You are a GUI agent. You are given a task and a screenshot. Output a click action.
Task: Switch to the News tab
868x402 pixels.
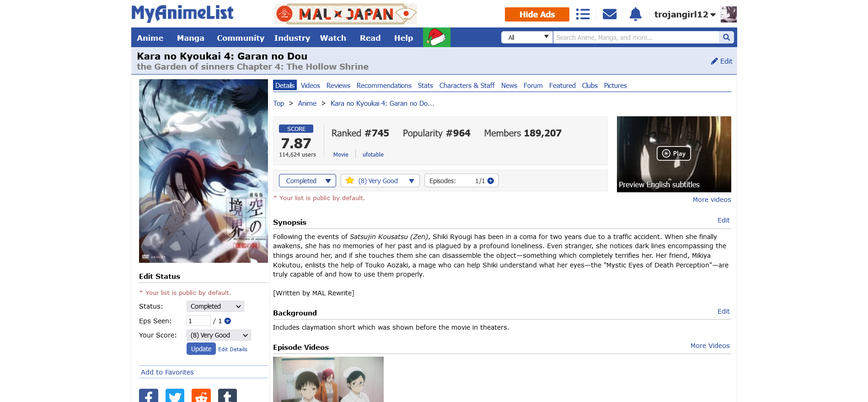(x=509, y=86)
